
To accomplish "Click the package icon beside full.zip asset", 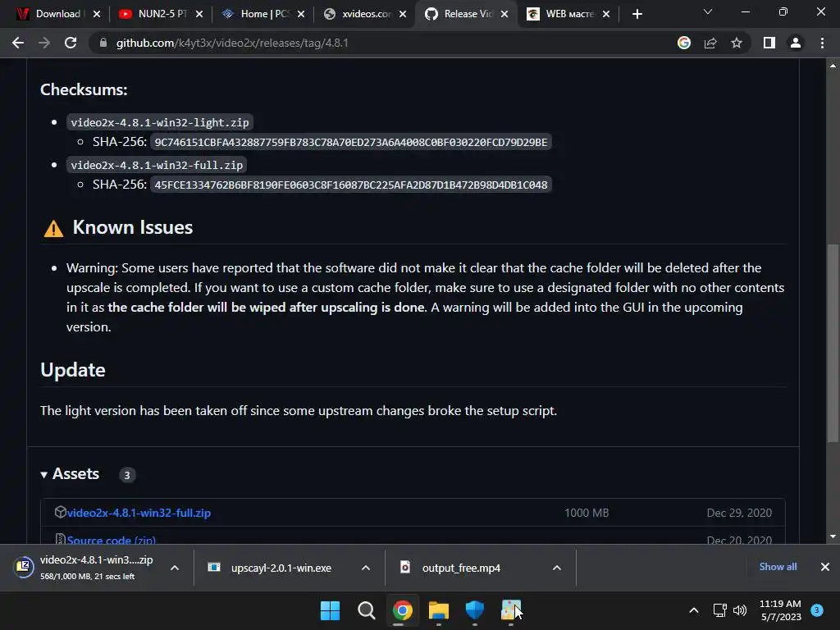I will pyautogui.click(x=60, y=512).
